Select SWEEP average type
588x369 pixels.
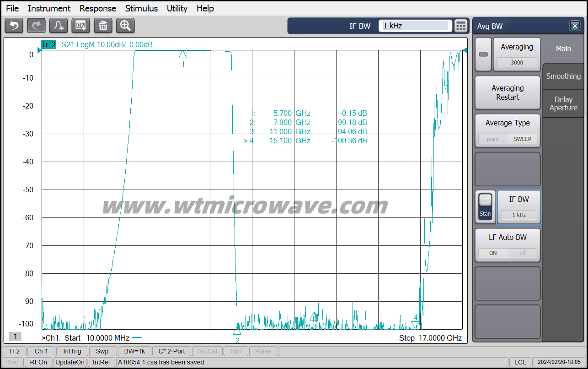(522, 139)
